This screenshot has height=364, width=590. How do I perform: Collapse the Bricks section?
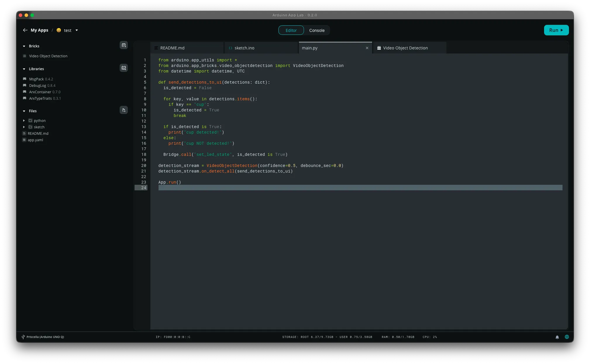(24, 46)
